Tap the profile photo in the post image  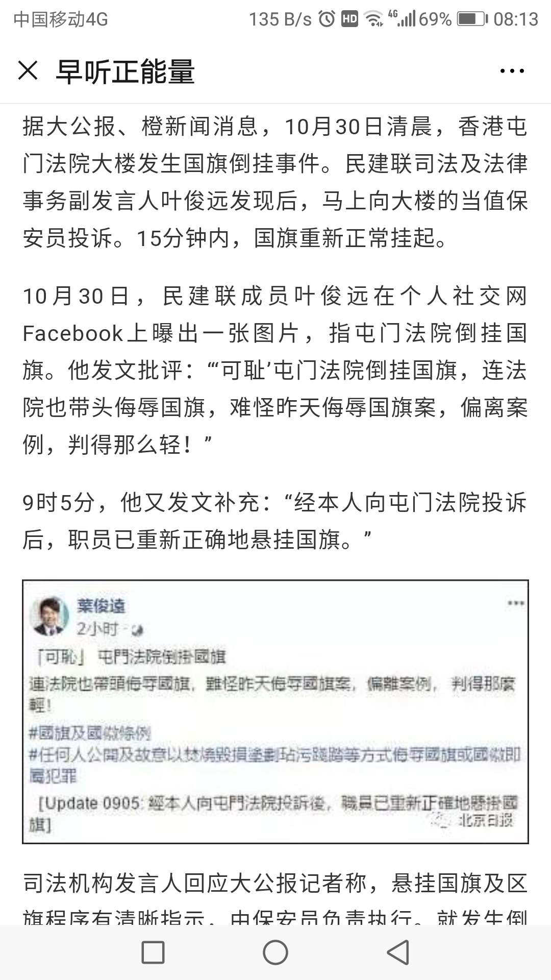point(49,615)
